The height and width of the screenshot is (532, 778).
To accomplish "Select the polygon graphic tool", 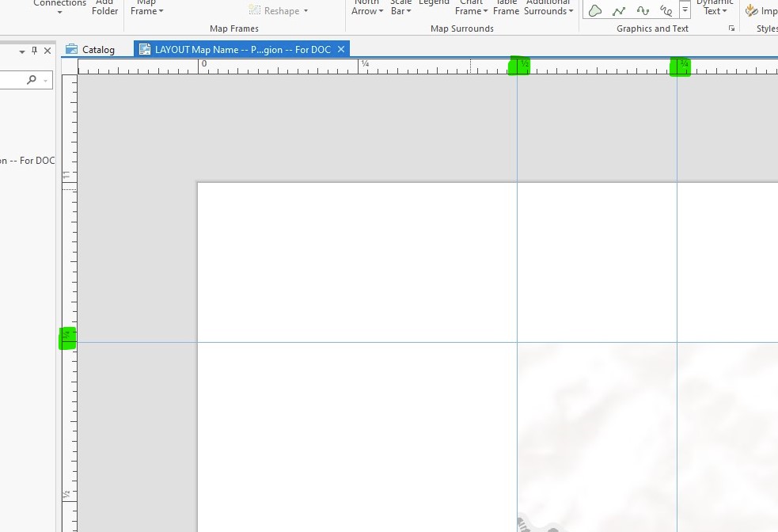I will [595, 10].
